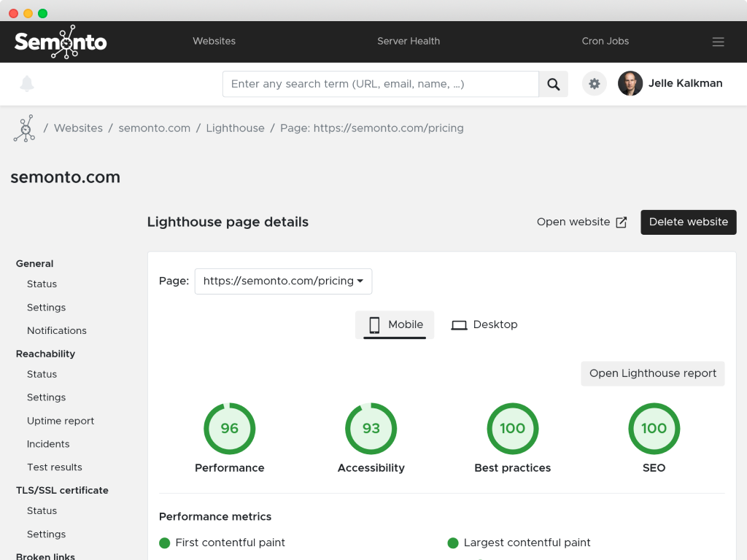747x560 pixels.
Task: Click the mobile phone icon
Action: [374, 324]
